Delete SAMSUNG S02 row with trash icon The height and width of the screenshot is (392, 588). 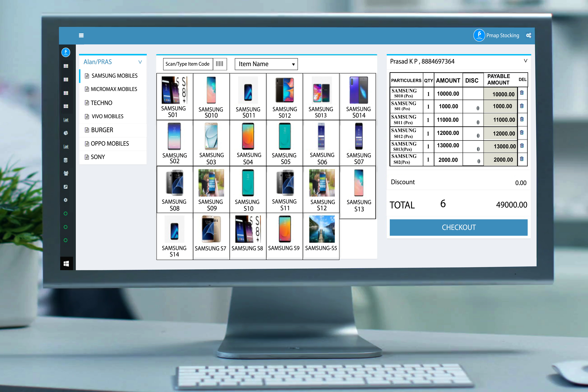point(522,159)
